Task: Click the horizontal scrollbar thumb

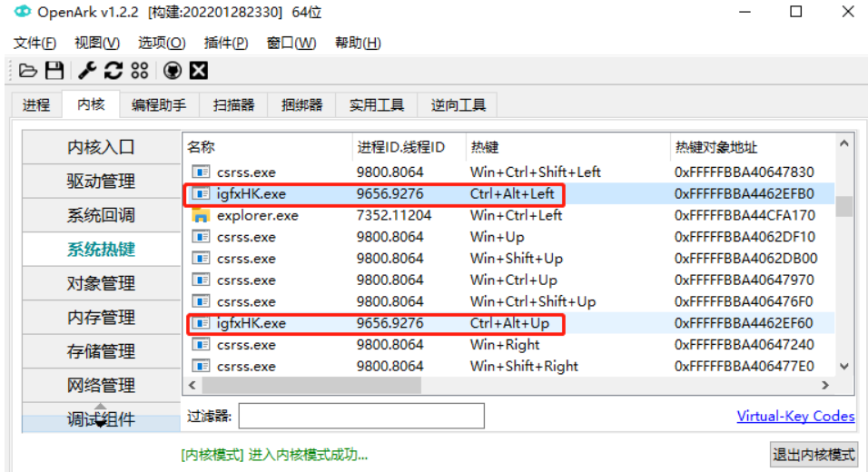Action: [311, 385]
